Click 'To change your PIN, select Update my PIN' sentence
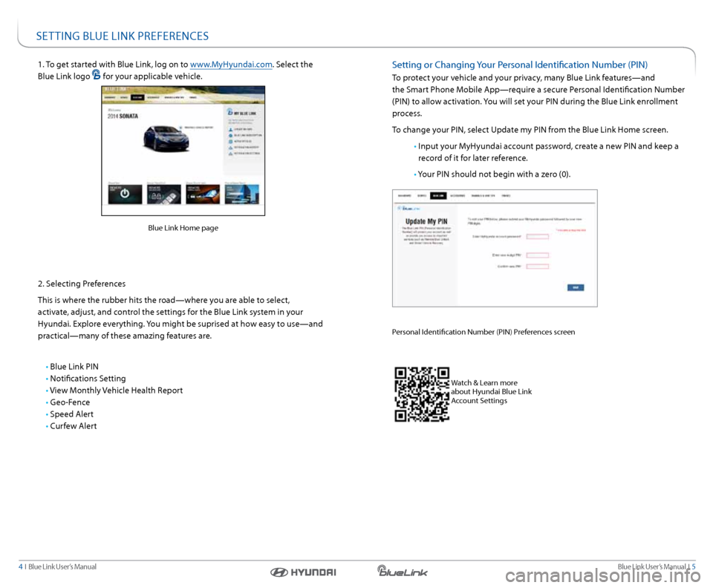Image resolution: width=713 pixels, height=588 pixels. coord(530,129)
